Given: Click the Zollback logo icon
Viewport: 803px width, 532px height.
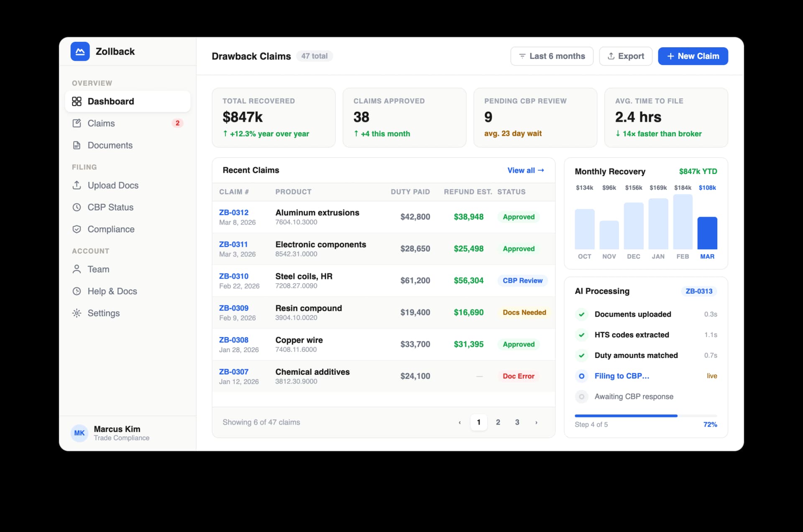Looking at the screenshot, I should tap(80, 51).
